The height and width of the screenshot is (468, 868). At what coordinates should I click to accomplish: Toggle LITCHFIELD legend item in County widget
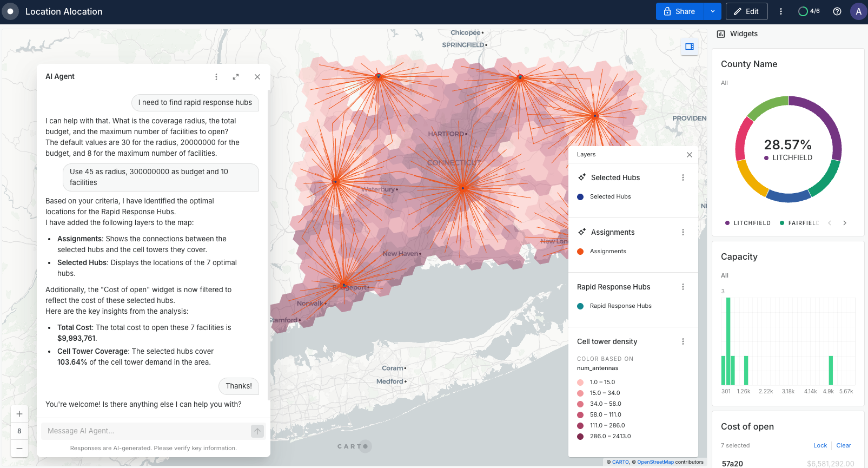click(x=748, y=223)
